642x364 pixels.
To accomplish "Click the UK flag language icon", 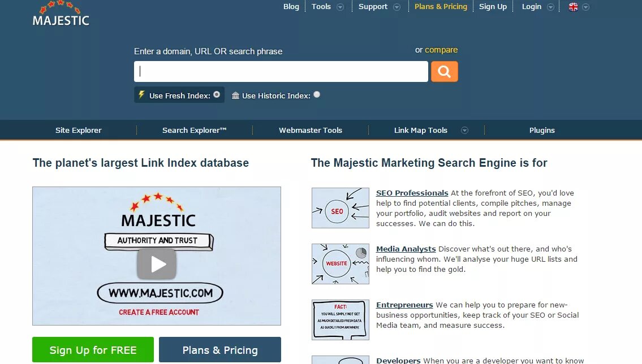I will (573, 7).
